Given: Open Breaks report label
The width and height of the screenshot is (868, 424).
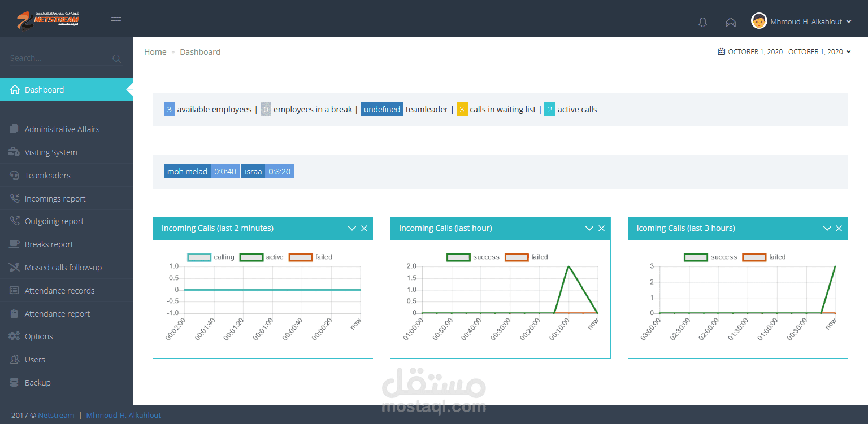Looking at the screenshot, I should tap(49, 244).
